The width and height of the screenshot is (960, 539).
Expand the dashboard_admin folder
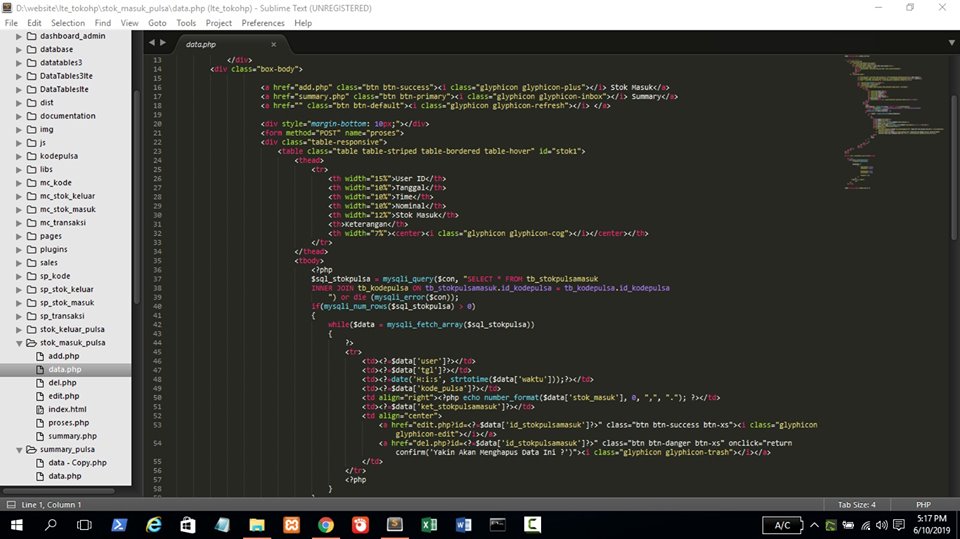tap(18, 36)
